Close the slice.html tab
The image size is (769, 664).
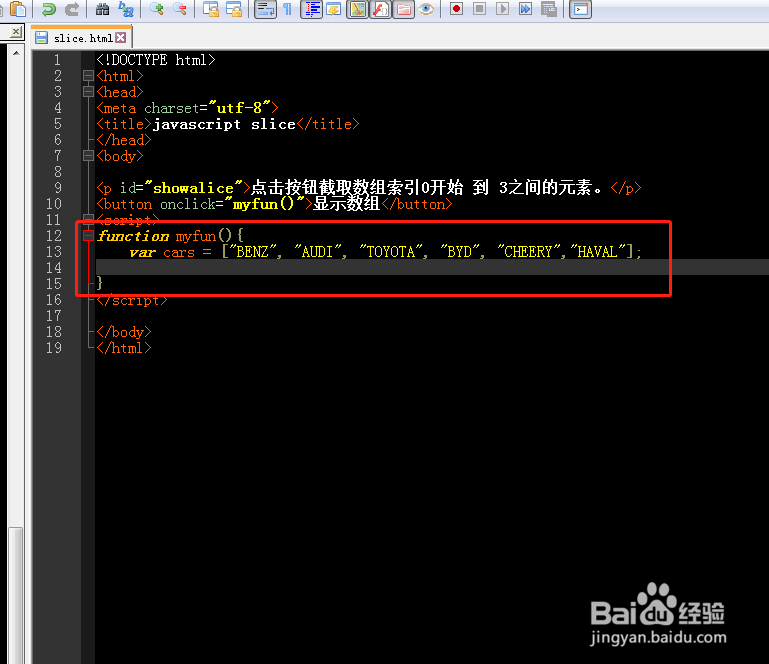pyautogui.click(x=121, y=37)
